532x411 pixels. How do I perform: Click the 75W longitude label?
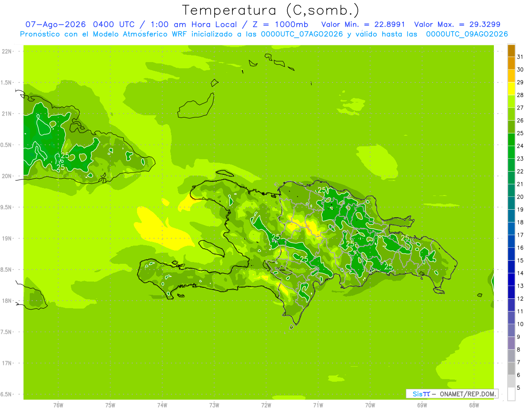[x=110, y=405]
